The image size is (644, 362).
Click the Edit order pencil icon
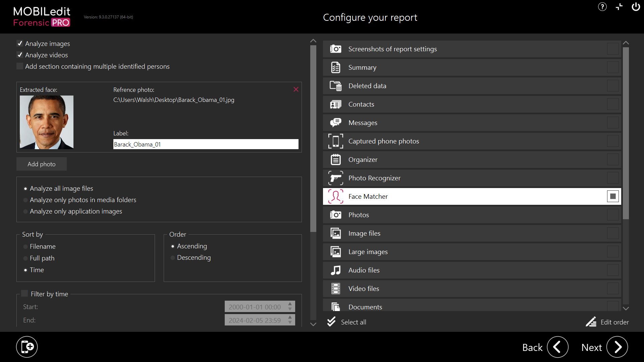(x=591, y=322)
